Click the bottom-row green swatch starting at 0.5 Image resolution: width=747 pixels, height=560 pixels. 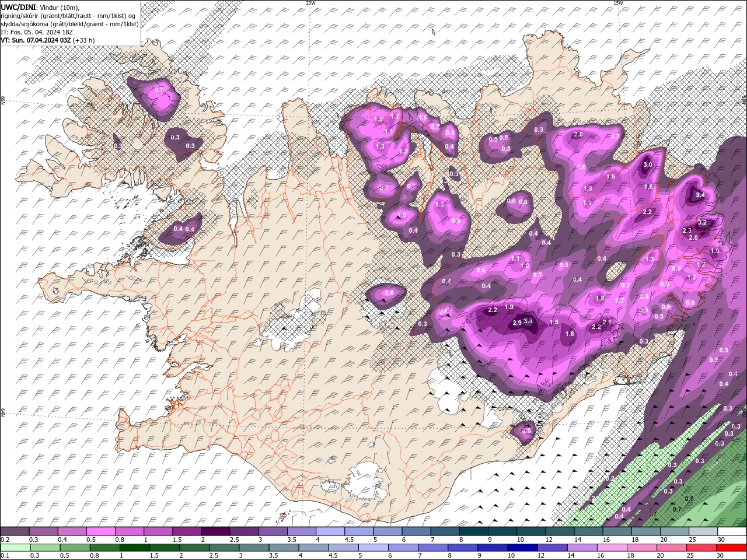[75, 548]
